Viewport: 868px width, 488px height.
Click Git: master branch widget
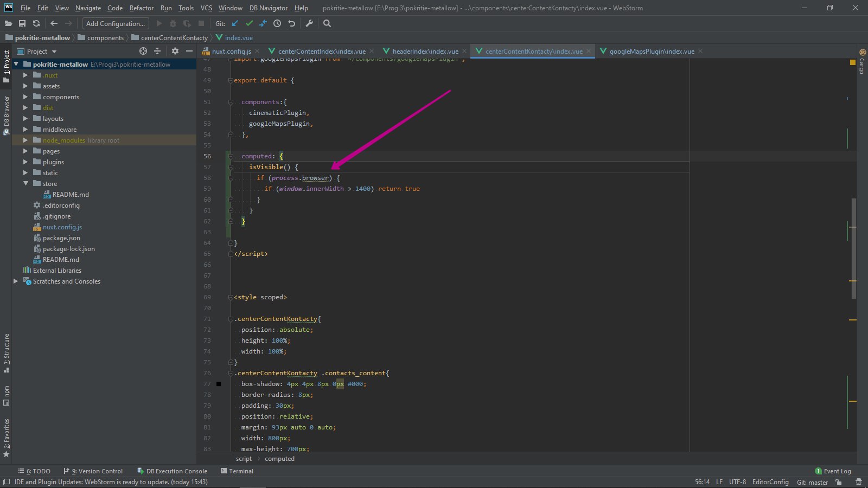[812, 482]
